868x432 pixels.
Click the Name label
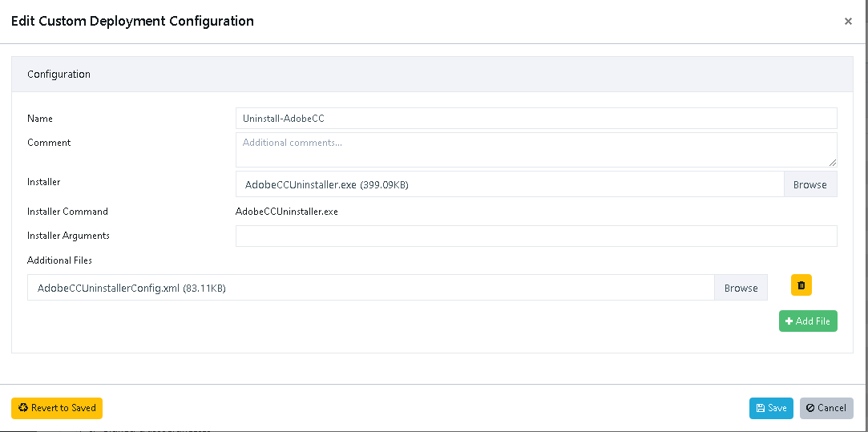(x=40, y=119)
